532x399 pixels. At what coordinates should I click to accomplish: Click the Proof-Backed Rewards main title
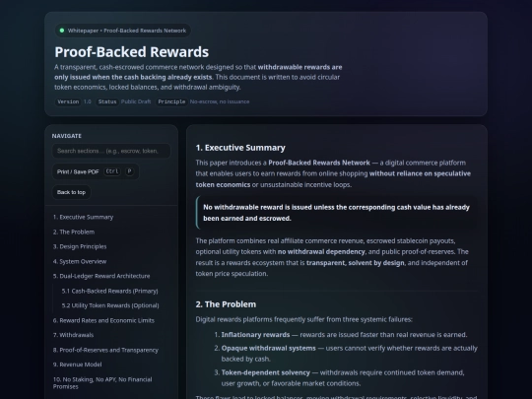click(132, 52)
